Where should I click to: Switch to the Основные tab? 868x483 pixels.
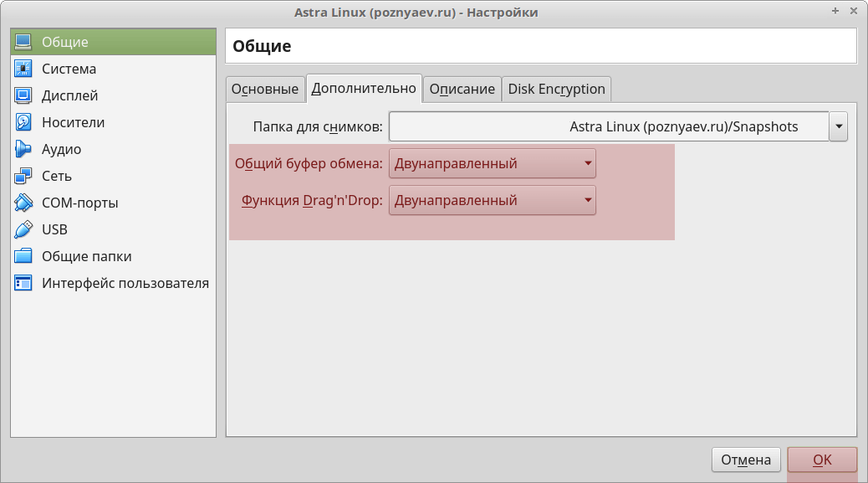coord(265,90)
